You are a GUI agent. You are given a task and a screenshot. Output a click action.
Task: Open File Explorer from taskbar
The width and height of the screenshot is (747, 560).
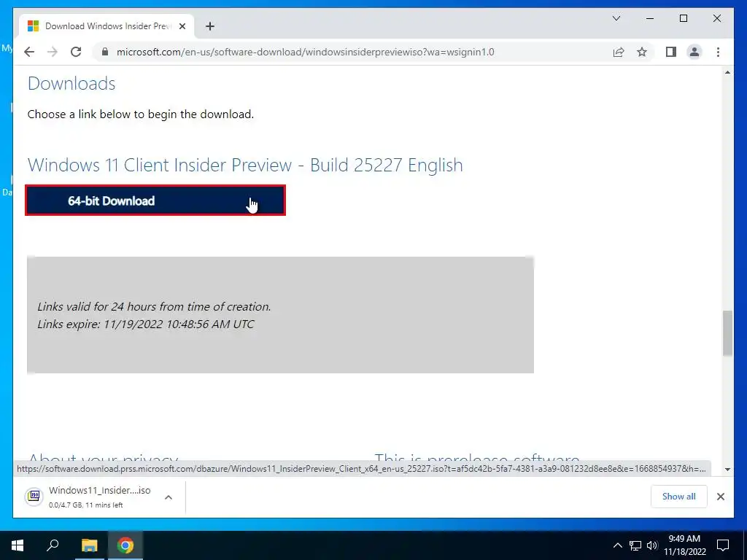pyautogui.click(x=89, y=545)
